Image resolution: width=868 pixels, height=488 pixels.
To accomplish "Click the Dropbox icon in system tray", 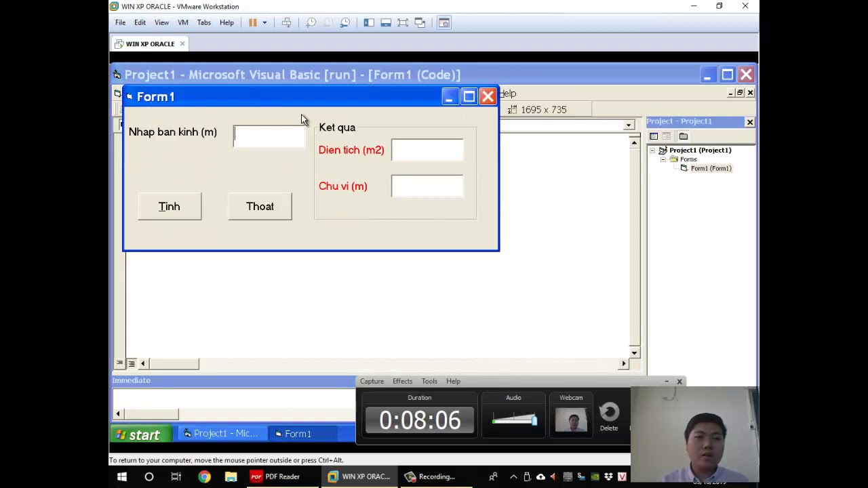I will 608,476.
